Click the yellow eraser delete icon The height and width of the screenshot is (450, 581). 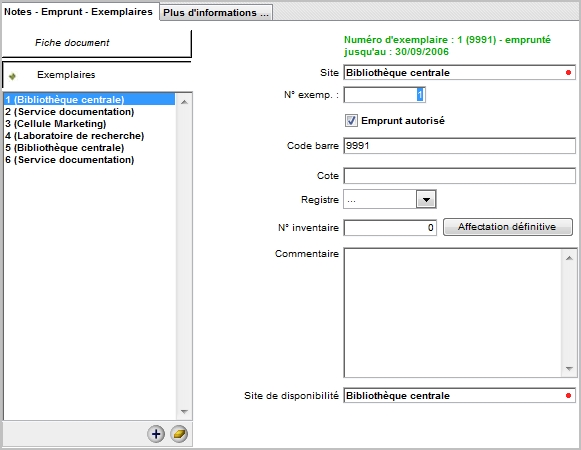click(179, 434)
